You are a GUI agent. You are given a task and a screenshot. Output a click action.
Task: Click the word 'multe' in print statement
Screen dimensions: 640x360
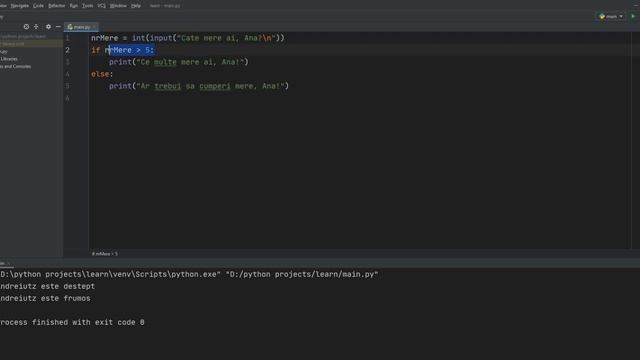[x=165, y=62]
